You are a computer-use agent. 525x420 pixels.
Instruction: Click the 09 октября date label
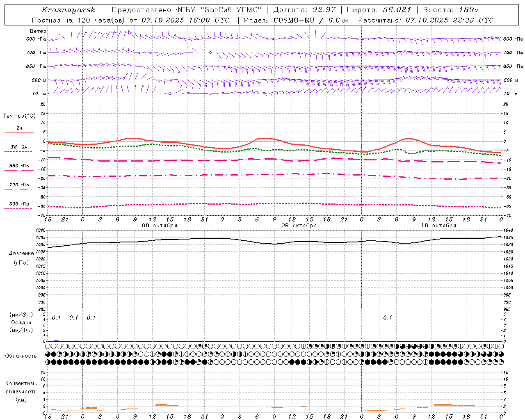click(299, 226)
